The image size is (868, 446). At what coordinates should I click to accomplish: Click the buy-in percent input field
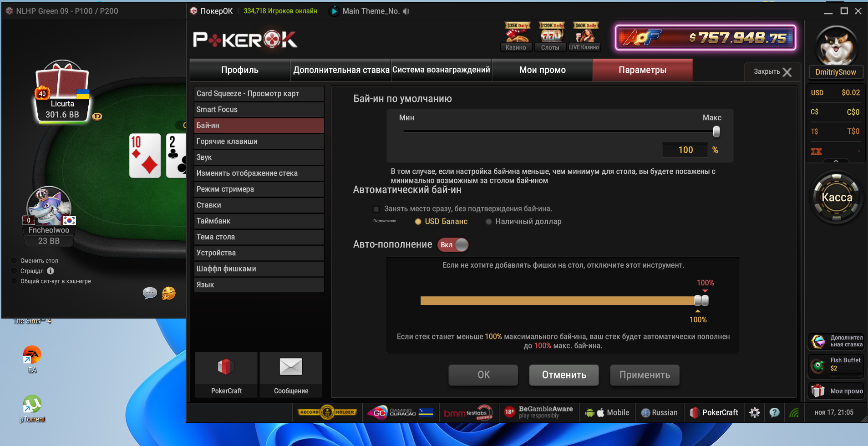click(x=685, y=150)
